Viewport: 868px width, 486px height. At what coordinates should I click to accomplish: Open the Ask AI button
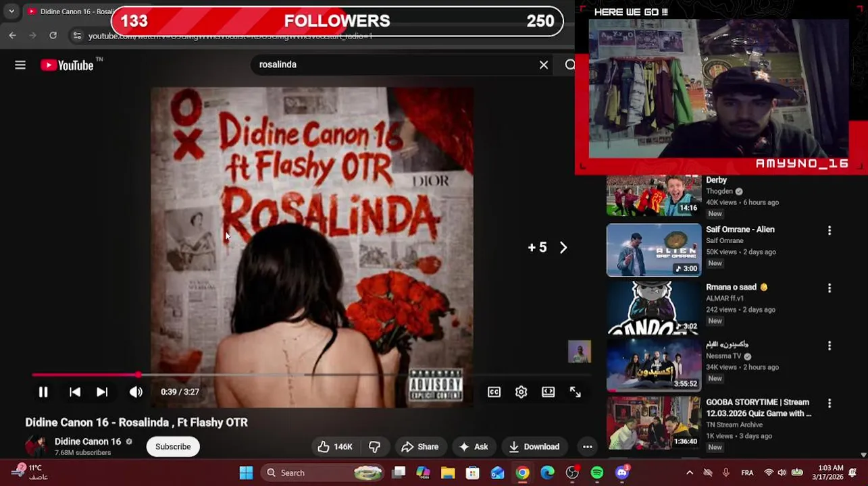474,447
